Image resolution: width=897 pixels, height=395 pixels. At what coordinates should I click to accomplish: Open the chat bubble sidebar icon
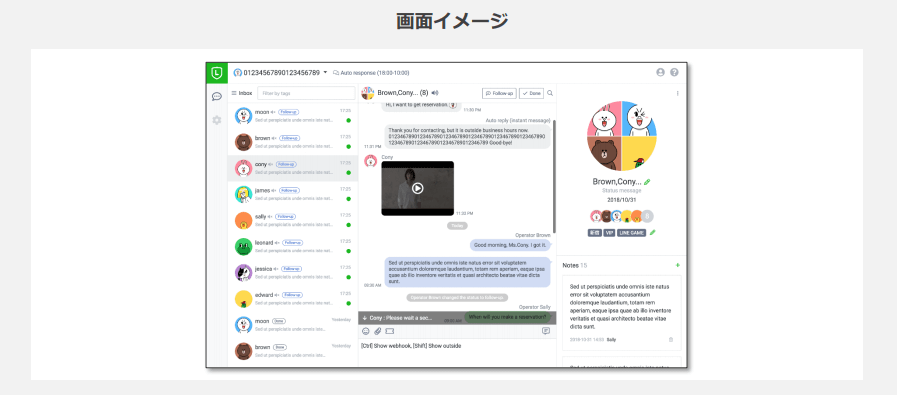[x=217, y=96]
